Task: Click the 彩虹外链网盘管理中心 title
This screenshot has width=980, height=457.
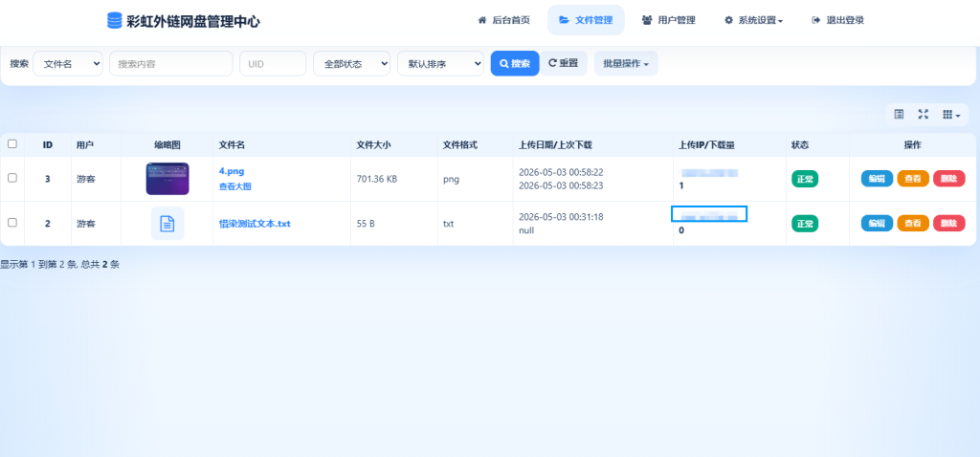Action: pyautogui.click(x=193, y=21)
